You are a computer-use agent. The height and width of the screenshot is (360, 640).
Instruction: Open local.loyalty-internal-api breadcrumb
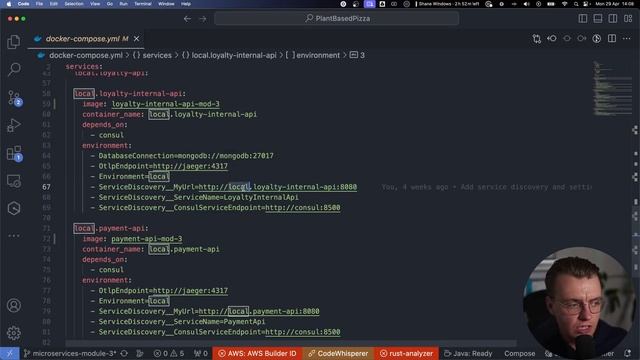coord(229,55)
